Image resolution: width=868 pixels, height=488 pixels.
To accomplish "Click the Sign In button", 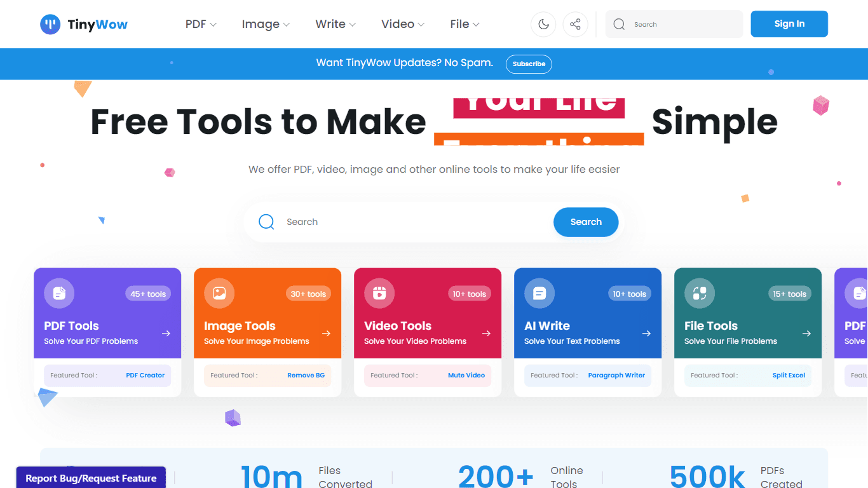I will point(789,24).
